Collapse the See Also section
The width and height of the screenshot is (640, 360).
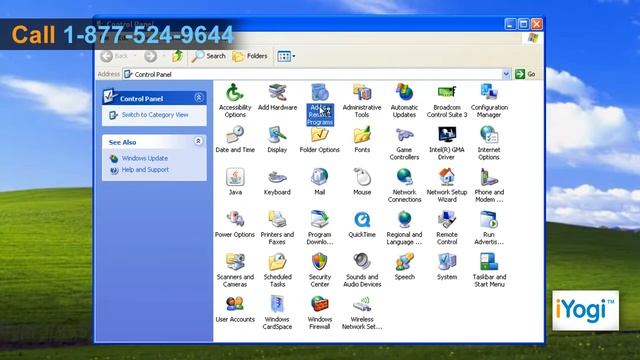coord(198,141)
